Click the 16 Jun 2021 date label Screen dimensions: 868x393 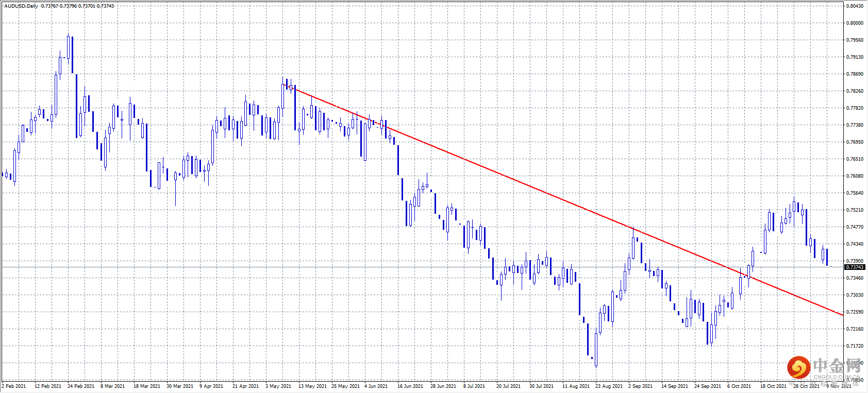click(410, 386)
